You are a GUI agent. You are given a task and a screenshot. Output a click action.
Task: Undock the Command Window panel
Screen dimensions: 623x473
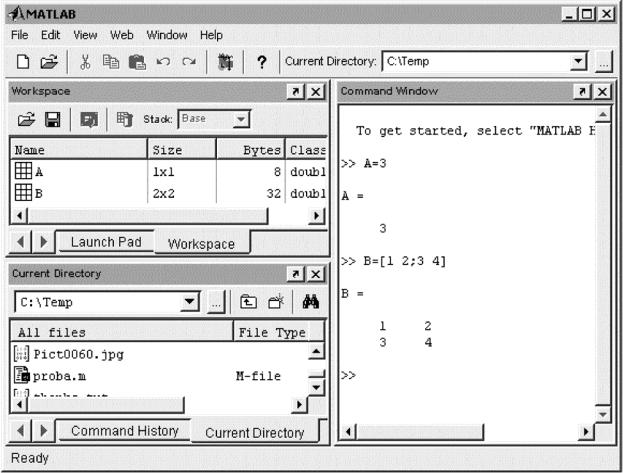[582, 92]
